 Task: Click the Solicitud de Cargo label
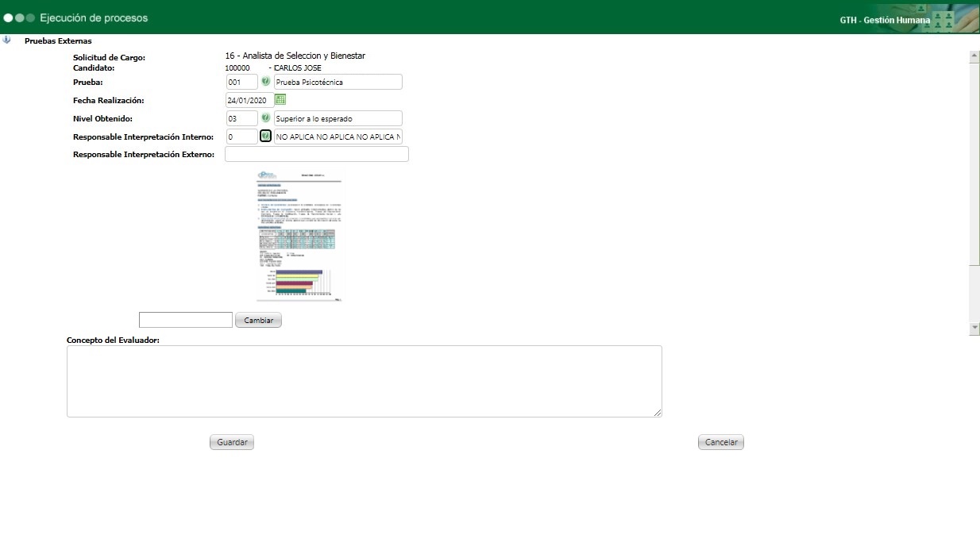pos(109,58)
